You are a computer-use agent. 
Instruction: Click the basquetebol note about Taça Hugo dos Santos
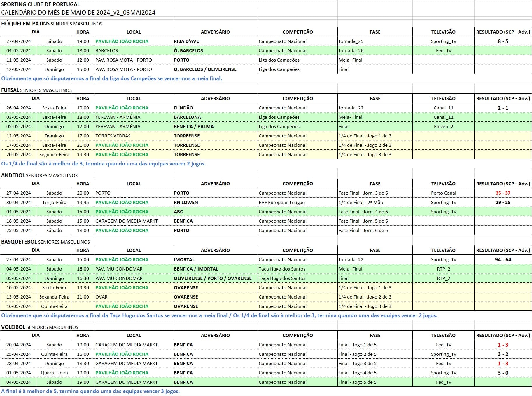tap(219, 315)
